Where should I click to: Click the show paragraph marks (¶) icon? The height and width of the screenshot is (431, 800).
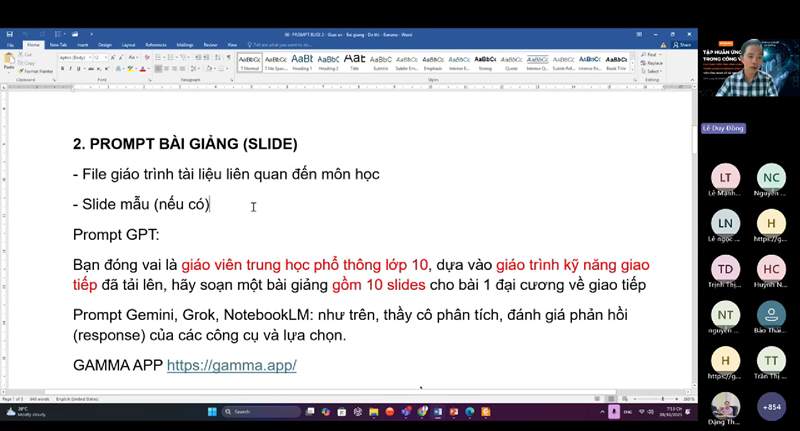coord(227,58)
